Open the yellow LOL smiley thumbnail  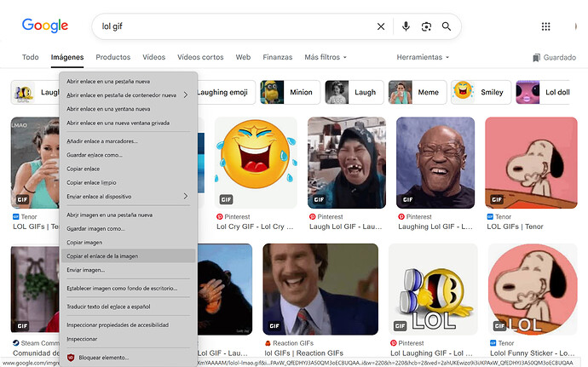[433, 289]
